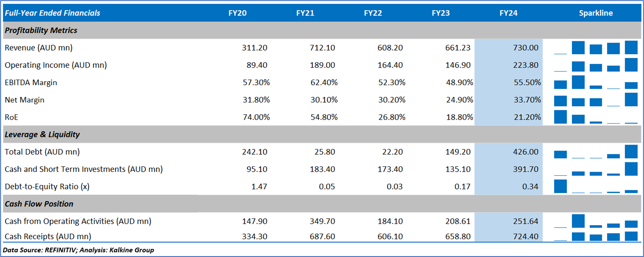Screen dimensions: 644x257
Task: Select the FY24 column header
Action: 508,13
